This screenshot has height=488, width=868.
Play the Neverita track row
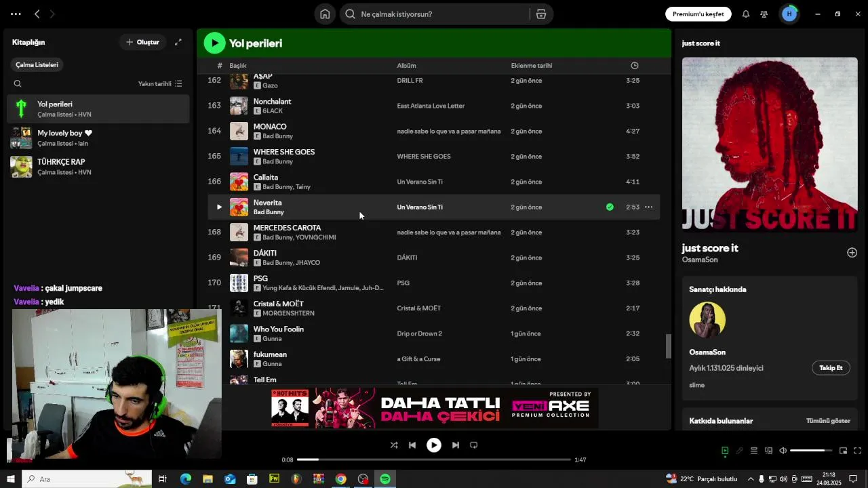[219, 207]
